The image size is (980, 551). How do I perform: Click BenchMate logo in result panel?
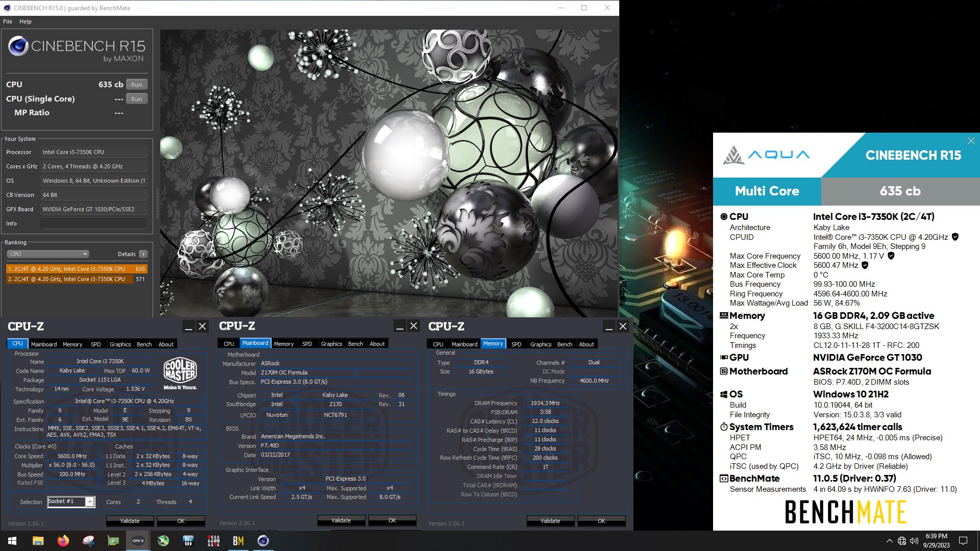(846, 512)
